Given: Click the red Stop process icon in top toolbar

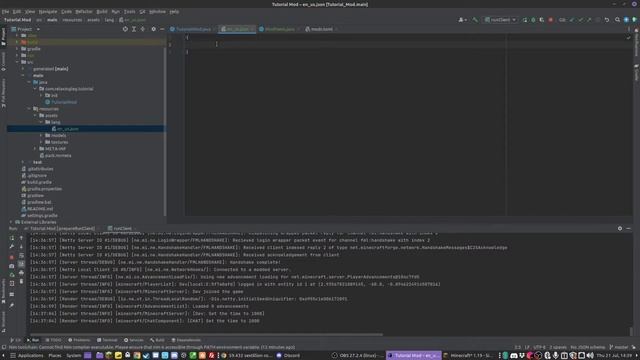Looking at the screenshot, I should click(x=551, y=20).
